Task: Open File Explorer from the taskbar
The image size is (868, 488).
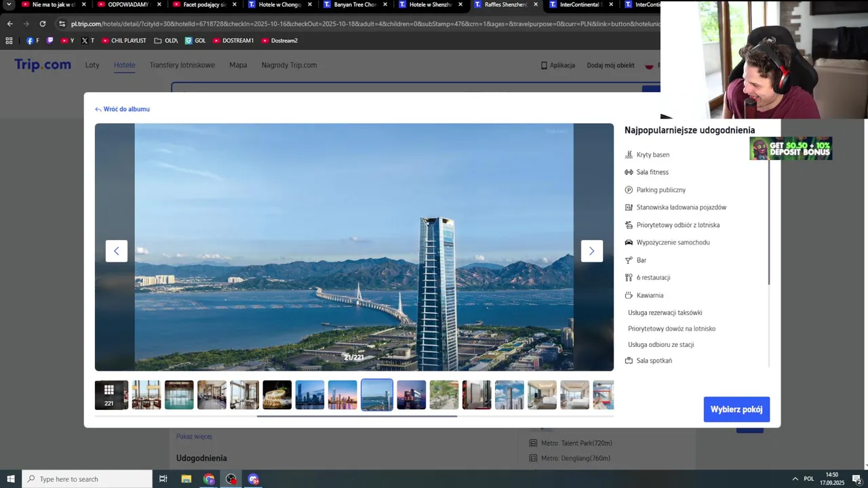Action: click(x=186, y=479)
